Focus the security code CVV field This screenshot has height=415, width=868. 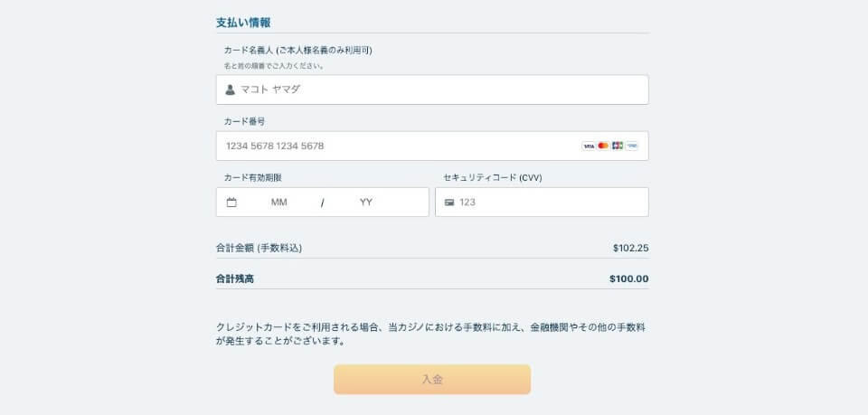point(542,202)
